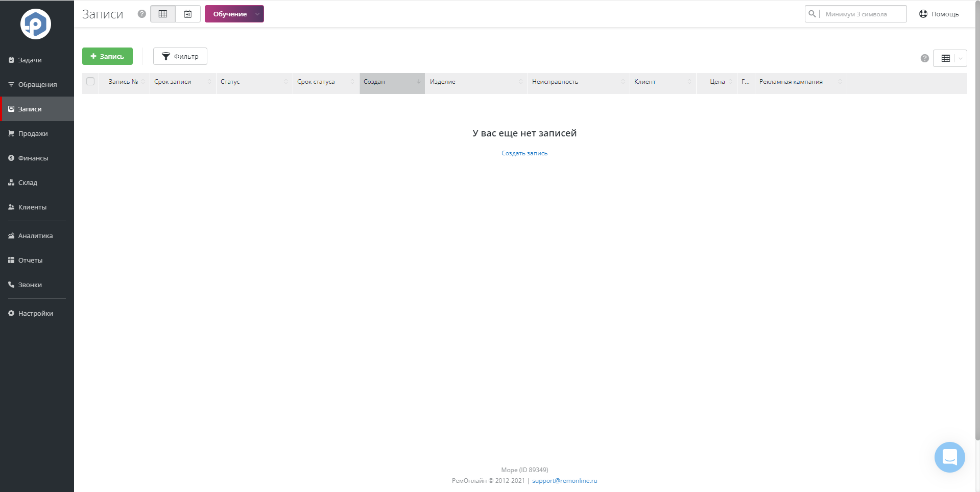Click the RemOnline logo icon
Image resolution: width=980 pixels, height=492 pixels.
[36, 24]
